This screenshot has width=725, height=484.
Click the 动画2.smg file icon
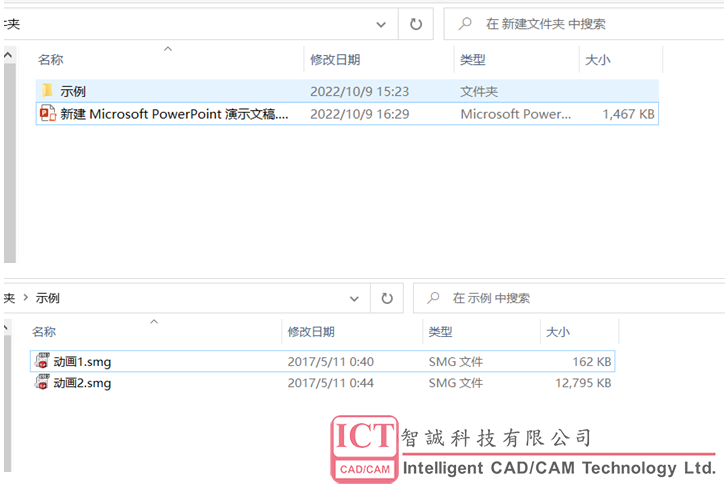pos(42,383)
